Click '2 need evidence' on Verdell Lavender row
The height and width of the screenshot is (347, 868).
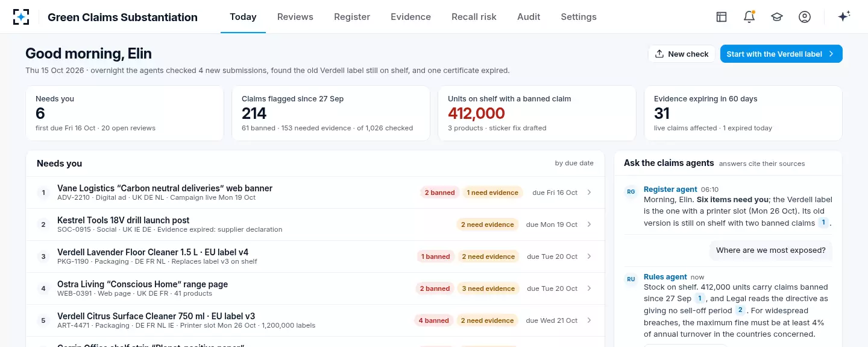tap(488, 256)
